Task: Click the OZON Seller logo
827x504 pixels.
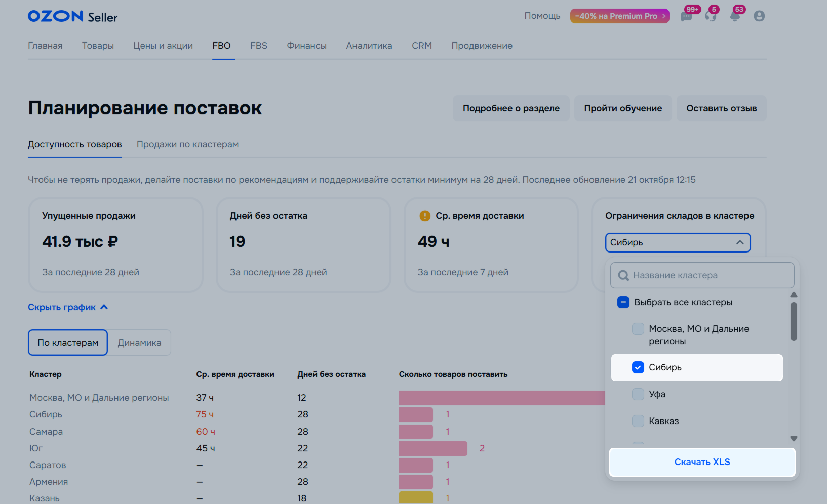Action: point(72,16)
